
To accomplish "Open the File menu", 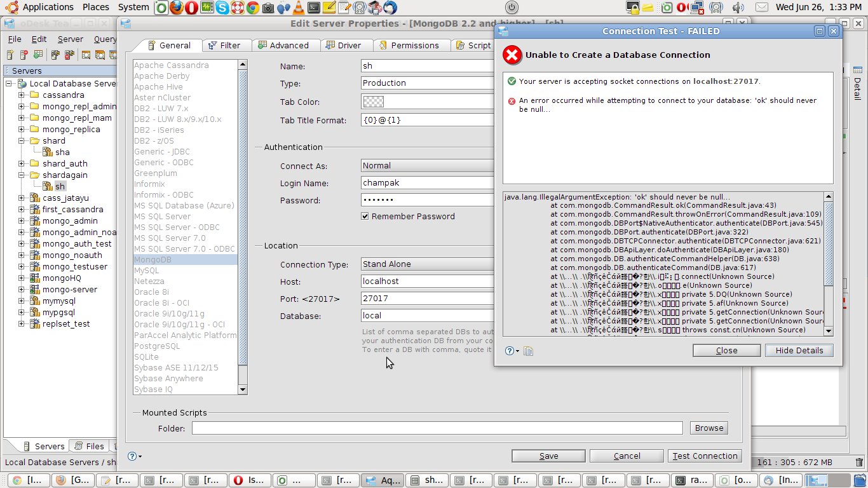I will [14, 39].
